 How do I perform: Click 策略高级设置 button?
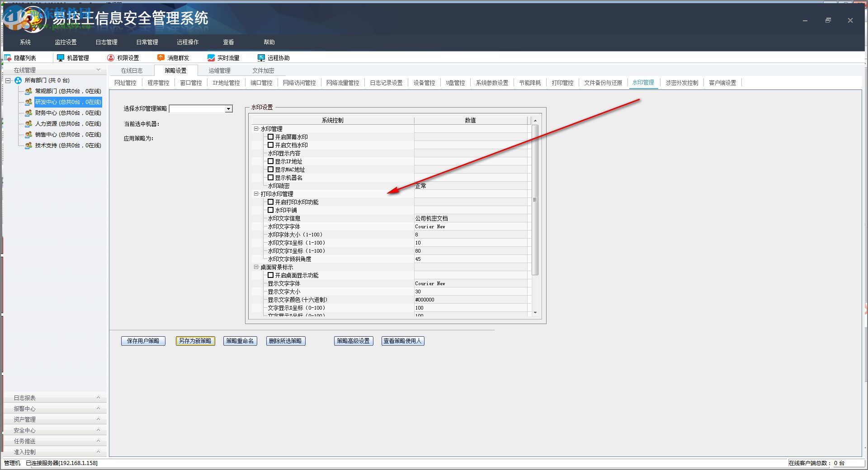click(x=354, y=341)
